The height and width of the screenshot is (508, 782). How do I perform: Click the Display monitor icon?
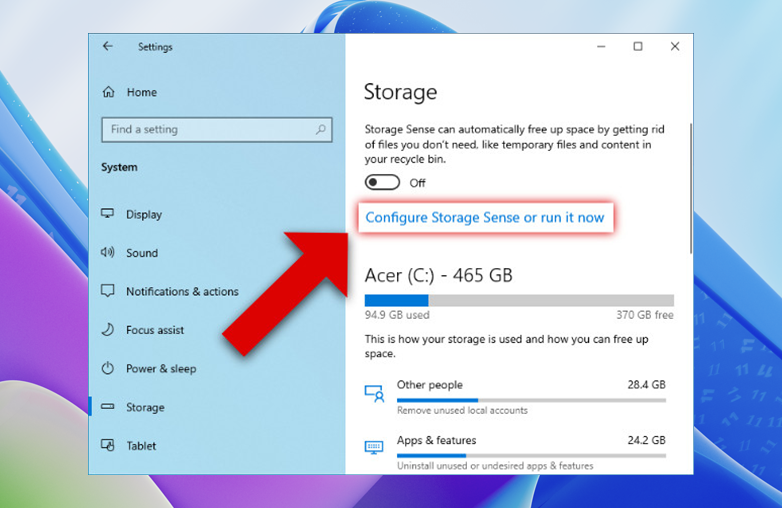coord(107,213)
